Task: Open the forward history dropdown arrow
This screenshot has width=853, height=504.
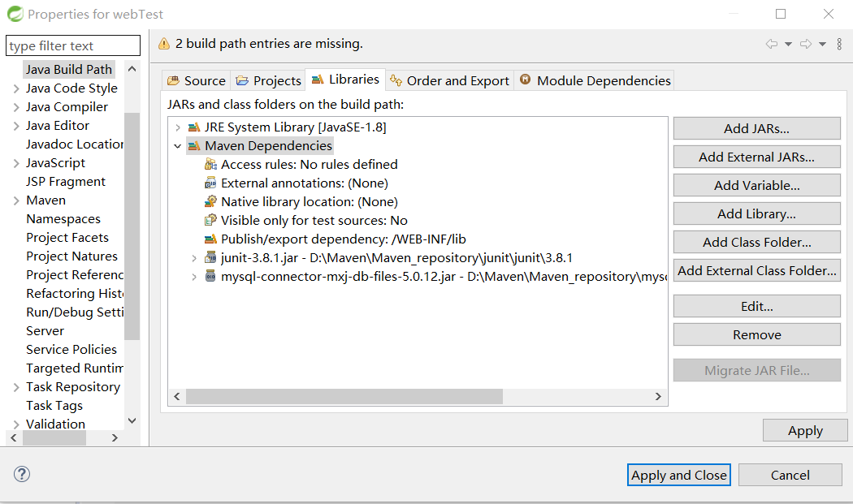Action: pos(822,44)
